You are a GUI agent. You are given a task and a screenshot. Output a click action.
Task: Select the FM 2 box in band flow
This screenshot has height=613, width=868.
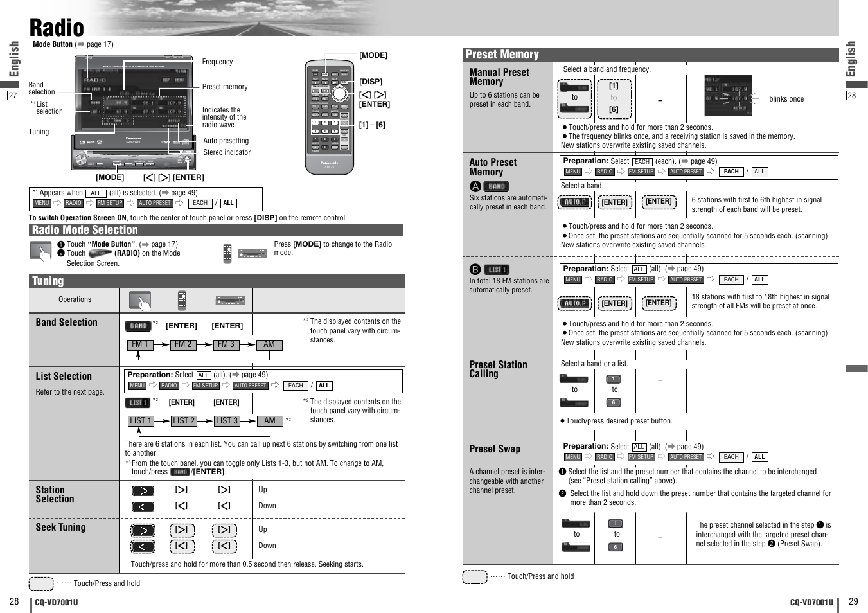coord(183,345)
